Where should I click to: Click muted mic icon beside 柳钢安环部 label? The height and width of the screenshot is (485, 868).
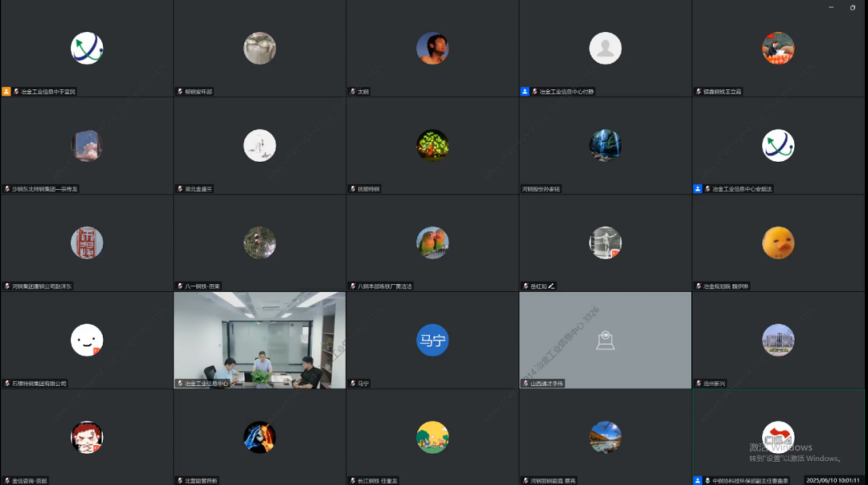click(179, 92)
